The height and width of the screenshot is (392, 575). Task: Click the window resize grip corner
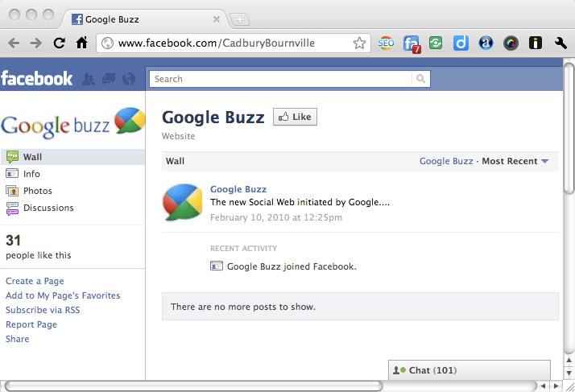coord(569,386)
